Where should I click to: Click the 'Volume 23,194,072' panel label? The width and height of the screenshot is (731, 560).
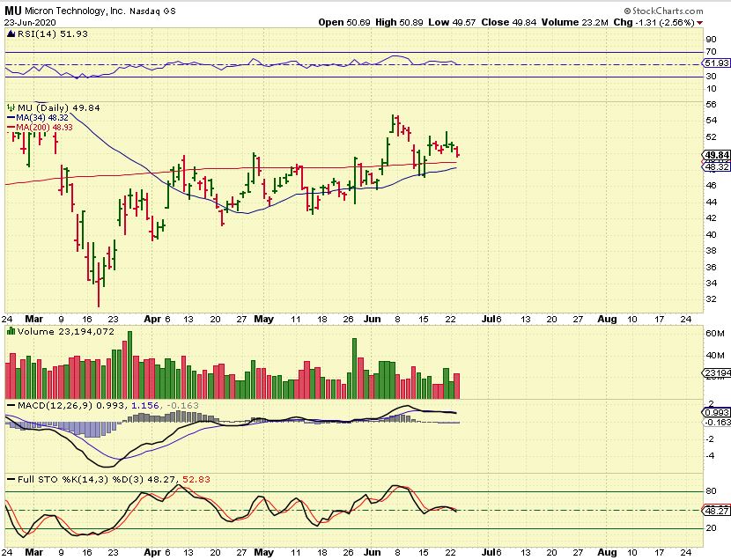point(66,332)
